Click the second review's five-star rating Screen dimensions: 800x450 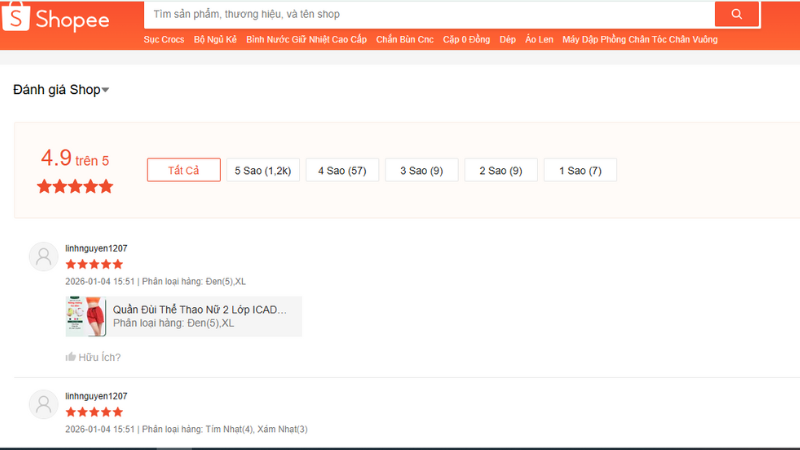pos(94,412)
